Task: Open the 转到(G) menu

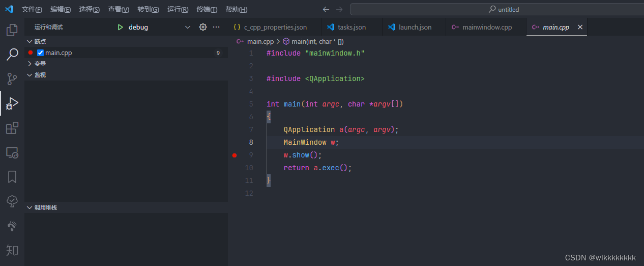Action: click(148, 10)
